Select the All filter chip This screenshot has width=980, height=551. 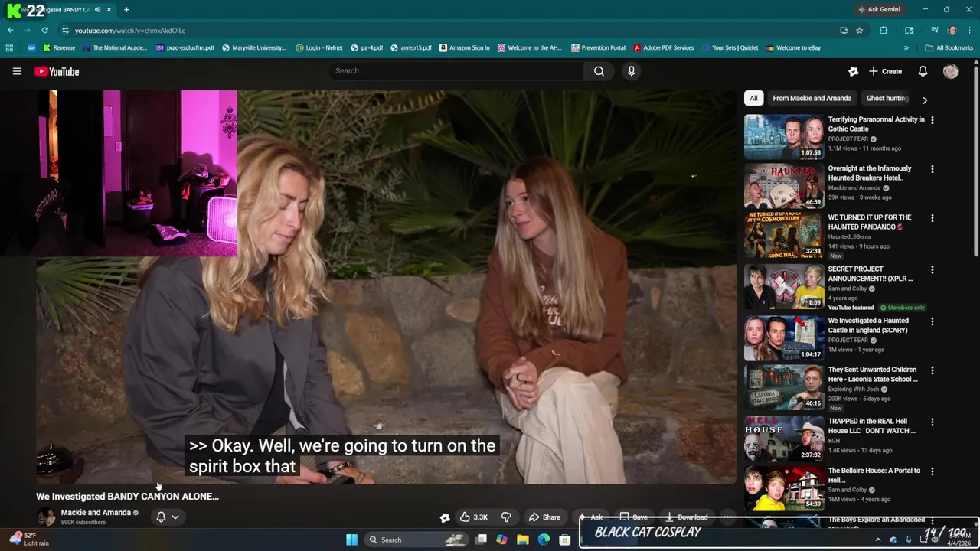[x=753, y=98]
